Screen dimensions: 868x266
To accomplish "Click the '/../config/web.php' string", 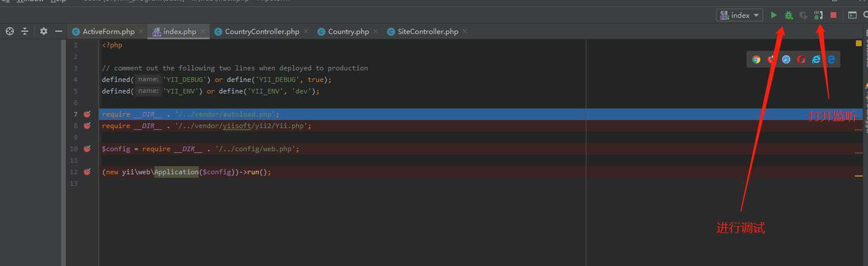I will [x=255, y=149].
